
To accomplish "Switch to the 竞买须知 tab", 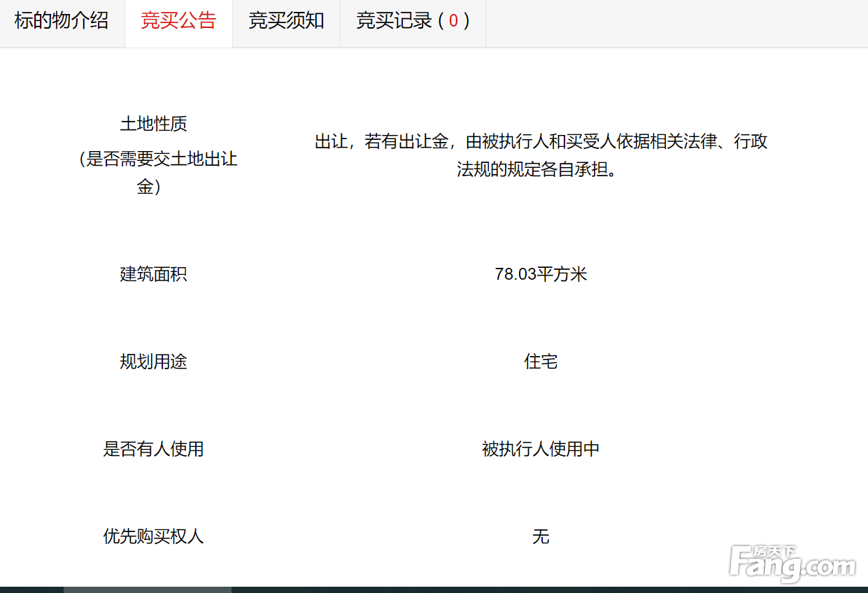I will 286,21.
